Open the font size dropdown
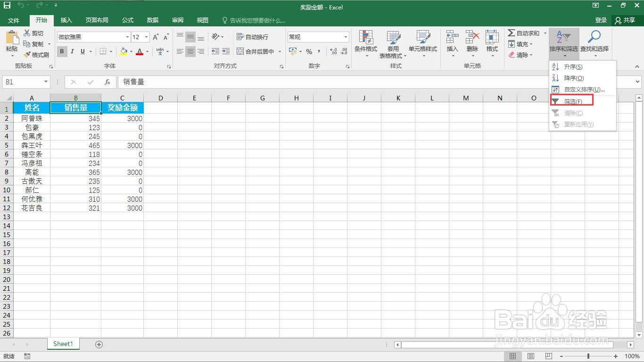Screen dimensions: 644x362 (147, 37)
